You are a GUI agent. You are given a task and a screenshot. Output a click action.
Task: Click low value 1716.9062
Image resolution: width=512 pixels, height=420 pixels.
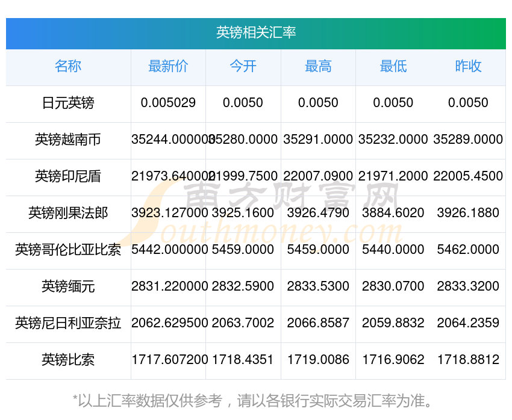393,359
